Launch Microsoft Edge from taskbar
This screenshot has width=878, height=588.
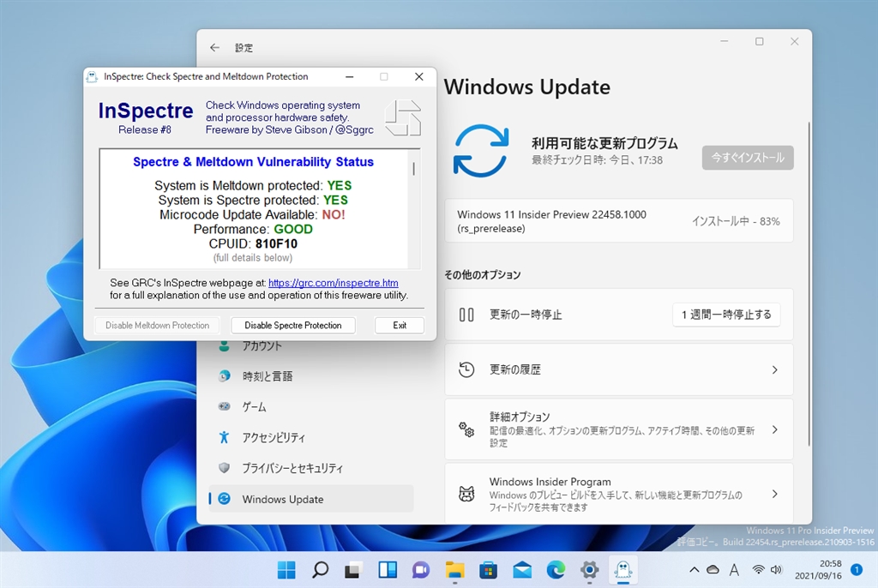(x=556, y=570)
